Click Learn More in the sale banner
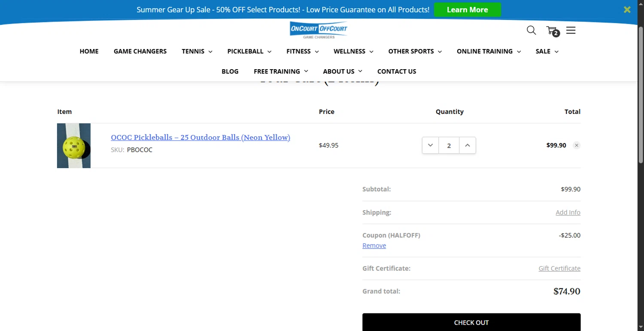644x331 pixels. tap(467, 9)
